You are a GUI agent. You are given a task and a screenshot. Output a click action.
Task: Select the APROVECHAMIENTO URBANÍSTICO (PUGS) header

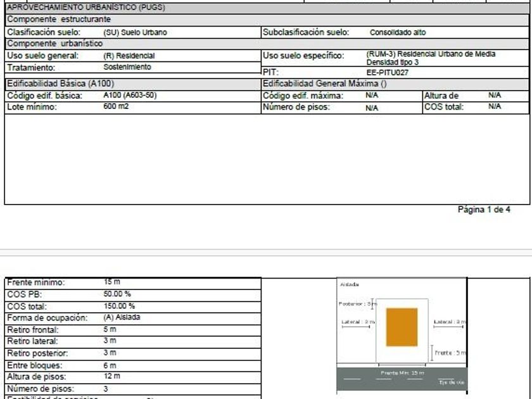(86, 8)
